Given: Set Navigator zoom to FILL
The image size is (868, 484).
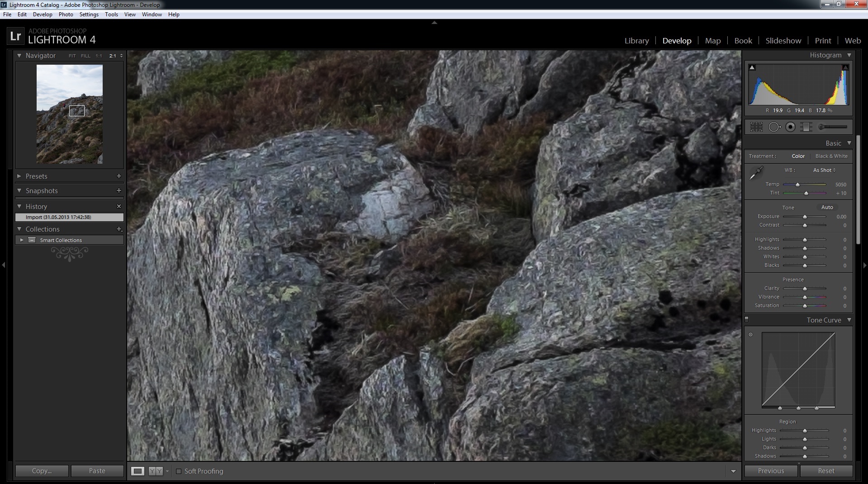Looking at the screenshot, I should click(x=85, y=56).
